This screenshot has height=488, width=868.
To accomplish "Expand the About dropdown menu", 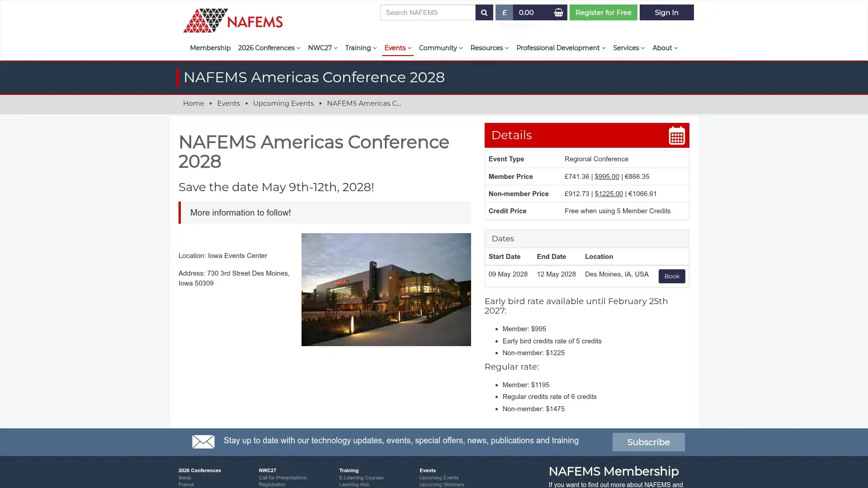I will [665, 48].
